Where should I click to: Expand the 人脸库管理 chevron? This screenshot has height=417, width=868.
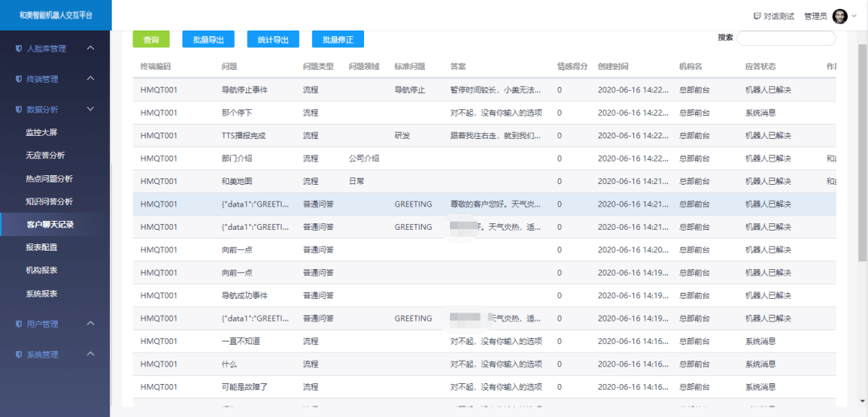(x=91, y=48)
